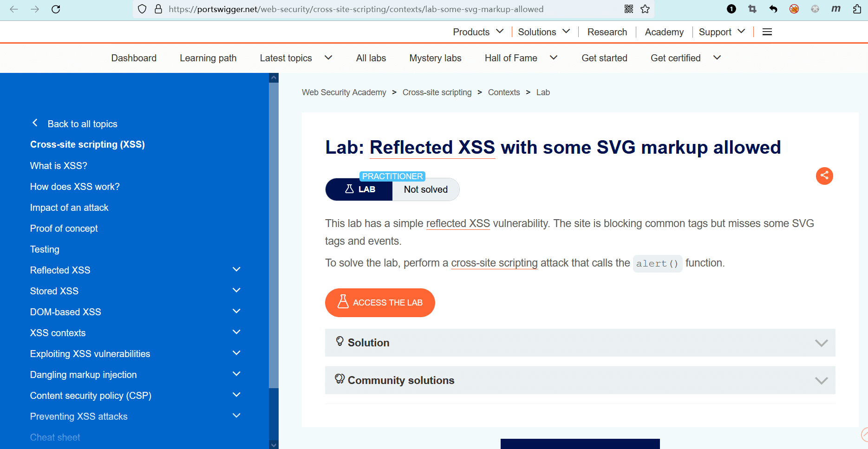The height and width of the screenshot is (449, 868).
Task: Click the padlock site security icon
Action: click(158, 9)
